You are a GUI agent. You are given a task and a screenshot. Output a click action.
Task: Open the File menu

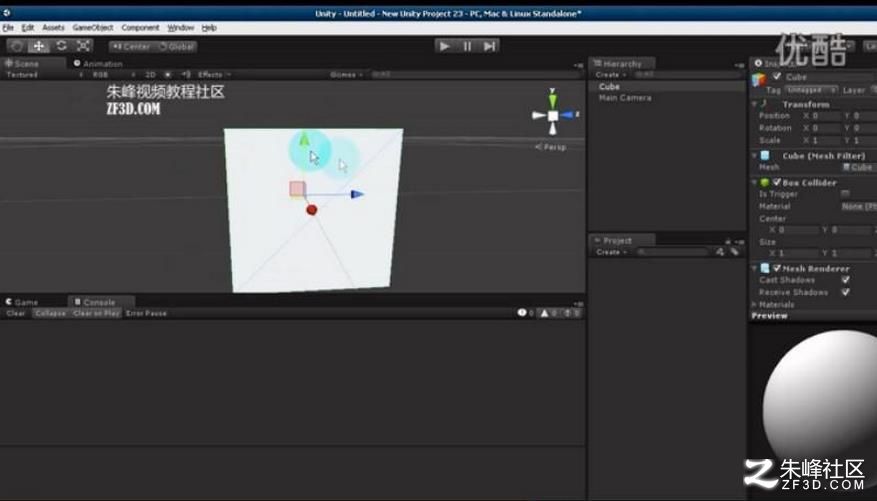pos(8,27)
